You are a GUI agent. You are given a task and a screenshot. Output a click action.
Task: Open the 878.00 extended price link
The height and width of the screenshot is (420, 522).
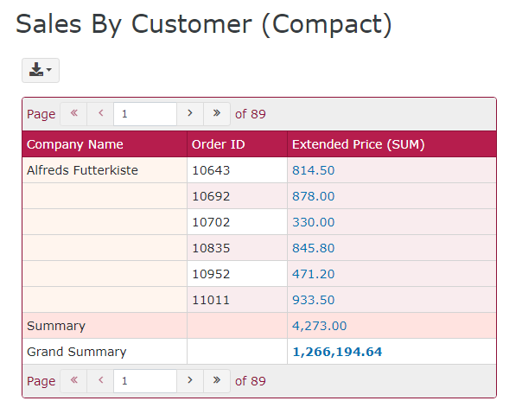[x=313, y=196]
